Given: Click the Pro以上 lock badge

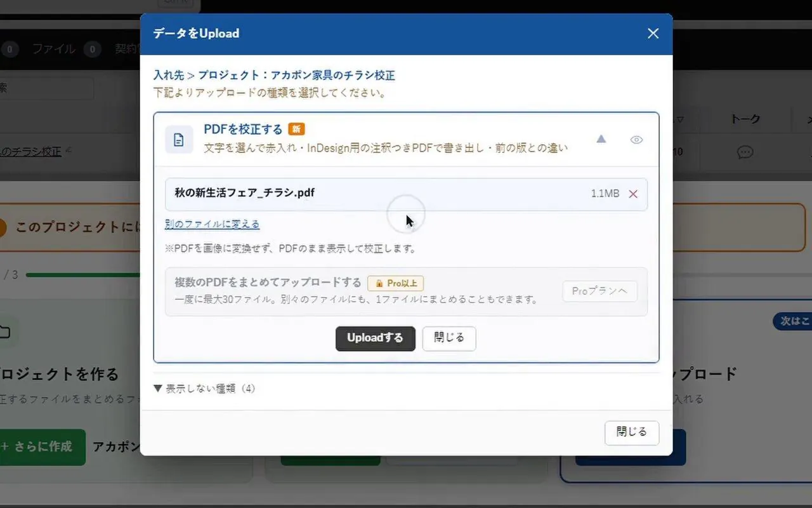Looking at the screenshot, I should tap(395, 283).
